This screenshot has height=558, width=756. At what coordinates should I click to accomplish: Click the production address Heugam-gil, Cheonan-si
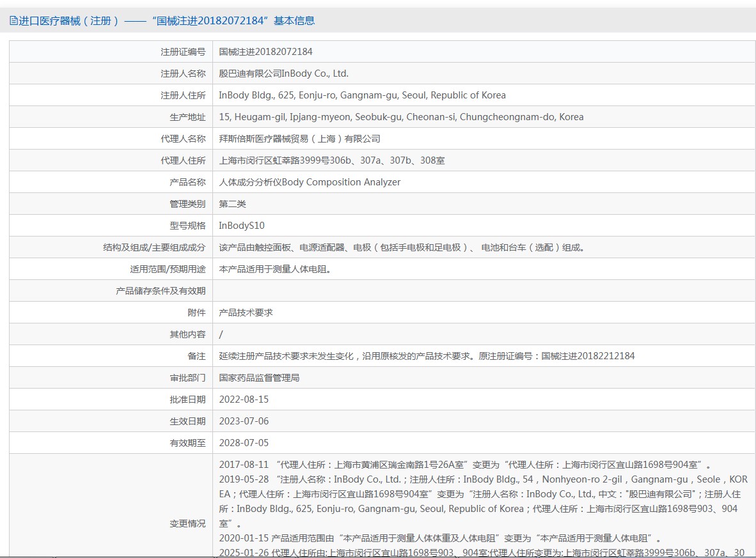(401, 117)
